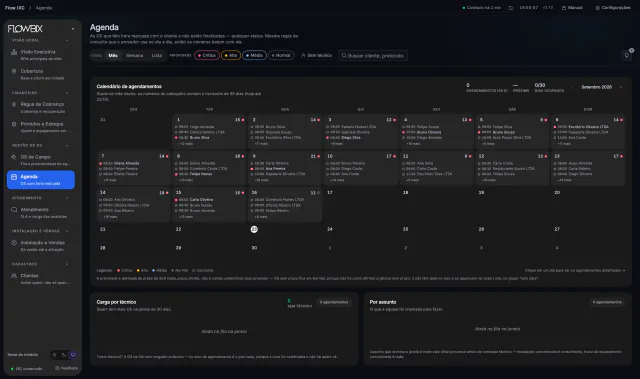The image size is (640, 379).
Task: Click the OS de Campo icon
Action: tap(14, 157)
